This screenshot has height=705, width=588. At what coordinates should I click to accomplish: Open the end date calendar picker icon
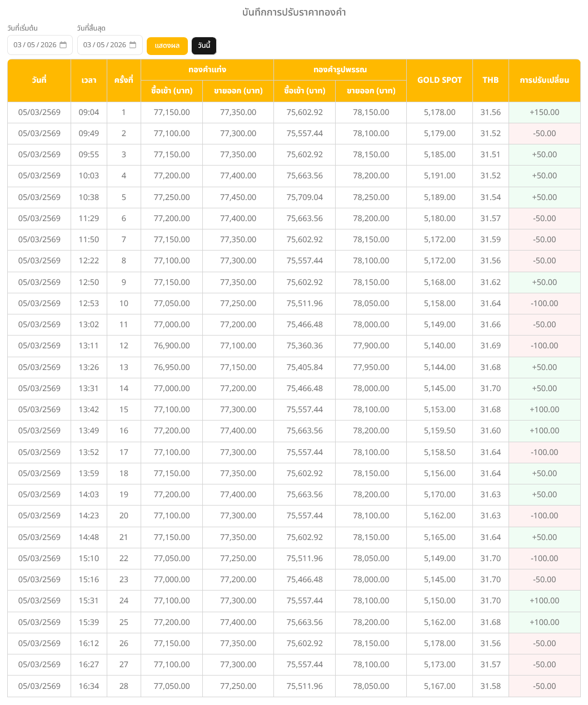(x=133, y=45)
